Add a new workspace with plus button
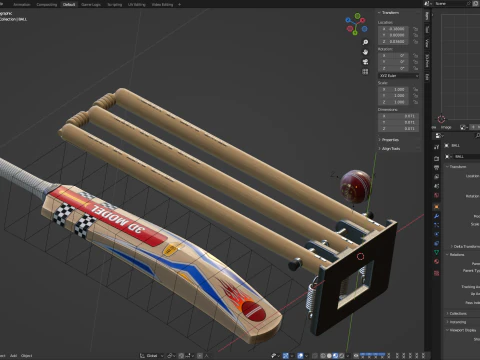Viewport: 480px width, 360px height. pyautogui.click(x=179, y=5)
